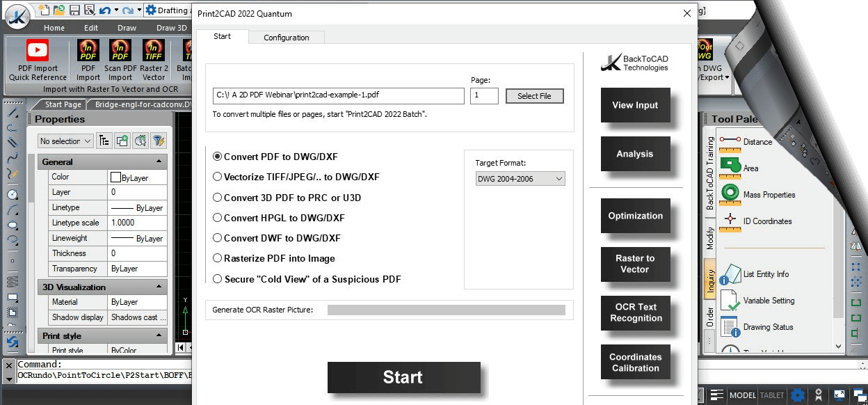The height and width of the screenshot is (405, 868).
Task: Open a drawing file from quick access toolbar
Action: [59, 10]
